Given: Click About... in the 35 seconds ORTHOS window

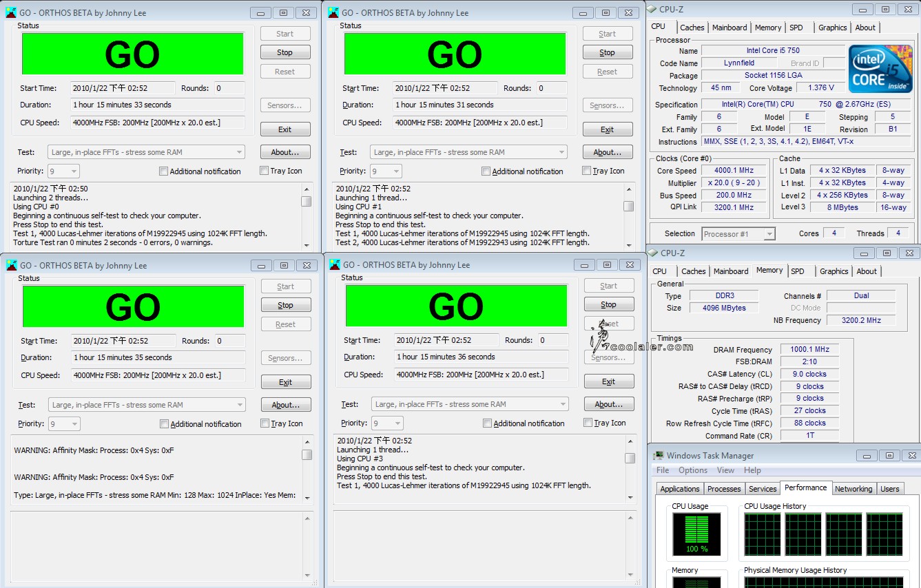Looking at the screenshot, I should [286, 405].
